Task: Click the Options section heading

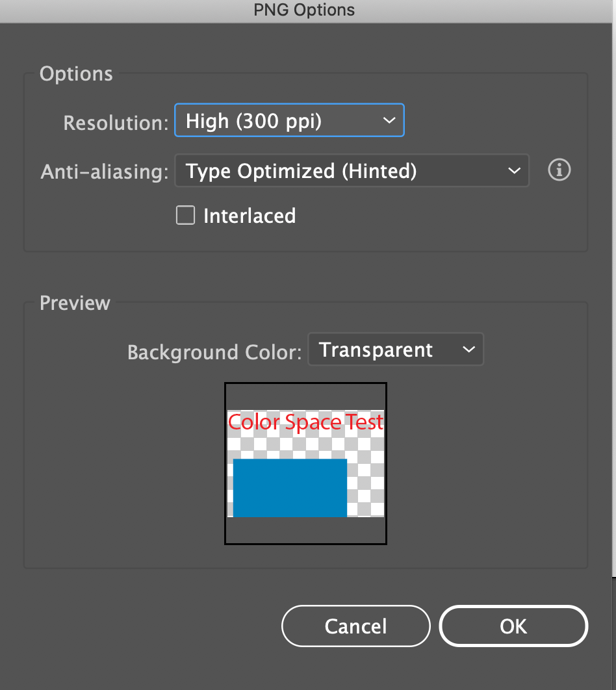Action: pos(75,73)
